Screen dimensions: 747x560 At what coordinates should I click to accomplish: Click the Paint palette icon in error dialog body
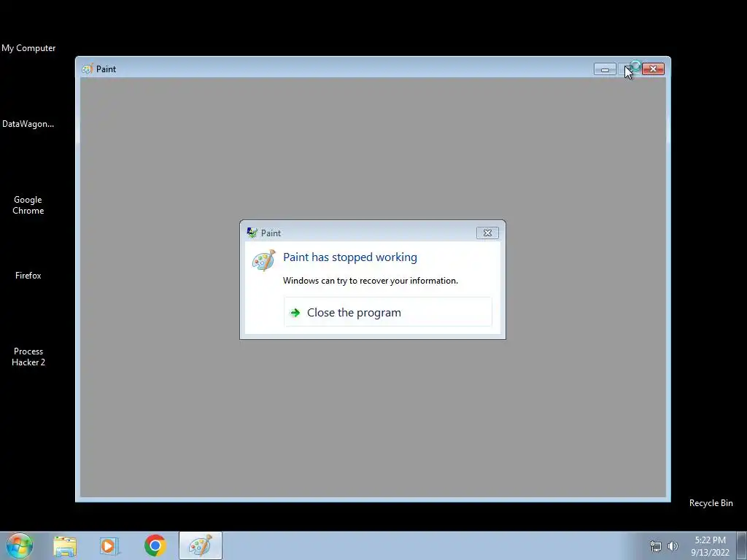tap(263, 260)
